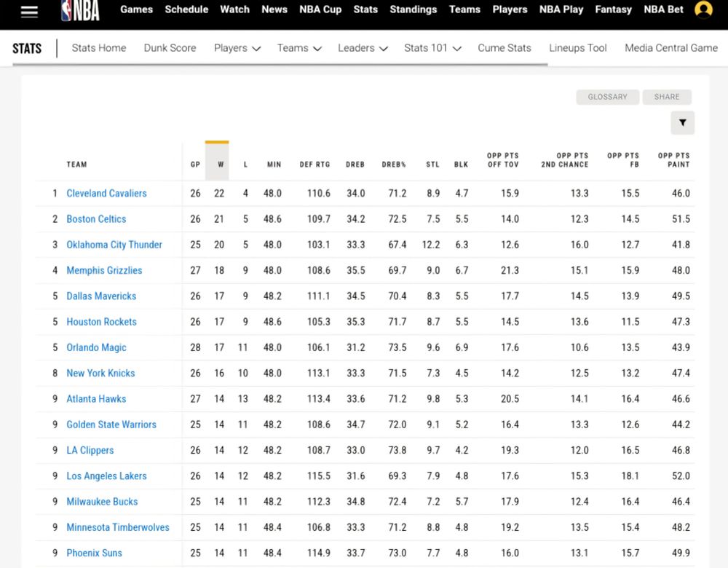
Task: Open Teams in top black navigation
Action: [464, 9]
